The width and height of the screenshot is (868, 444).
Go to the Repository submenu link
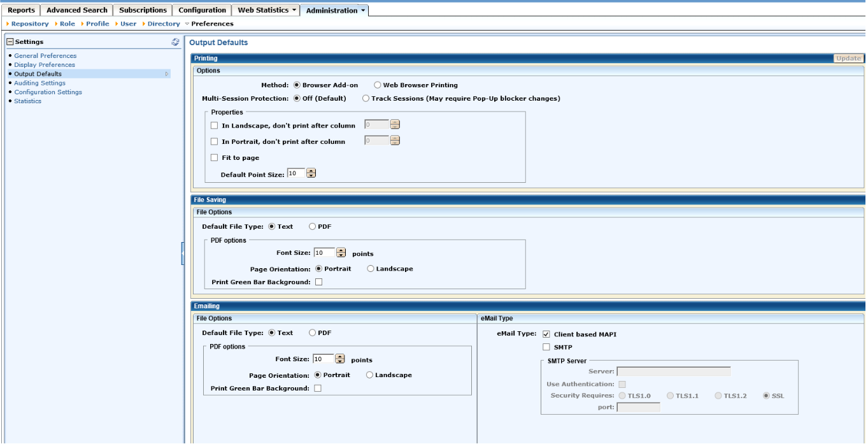click(30, 24)
